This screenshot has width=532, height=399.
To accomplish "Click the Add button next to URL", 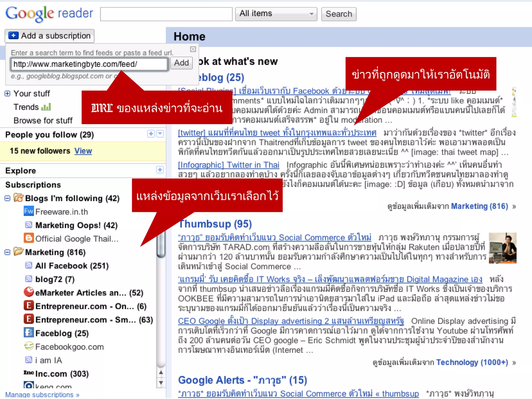I will click(x=181, y=63).
